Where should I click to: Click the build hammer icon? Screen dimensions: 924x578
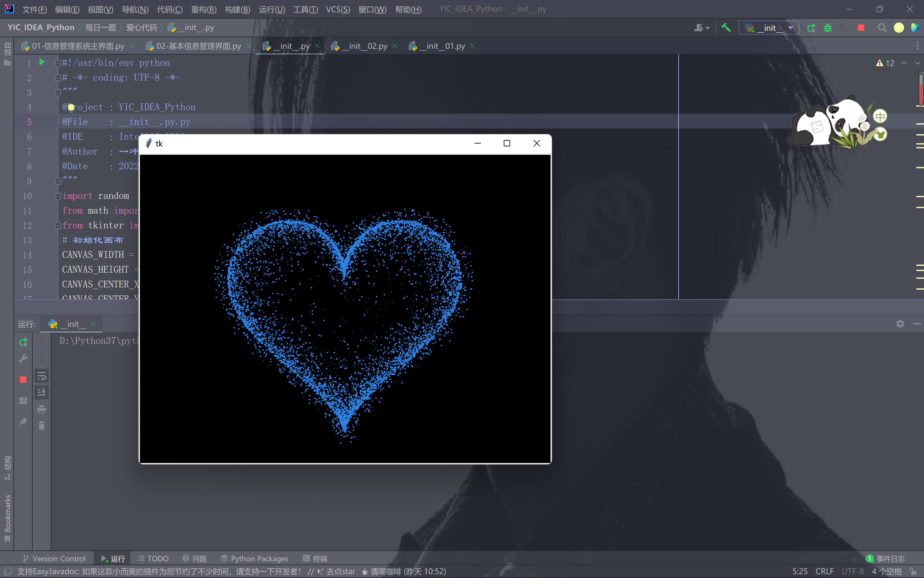tap(726, 28)
